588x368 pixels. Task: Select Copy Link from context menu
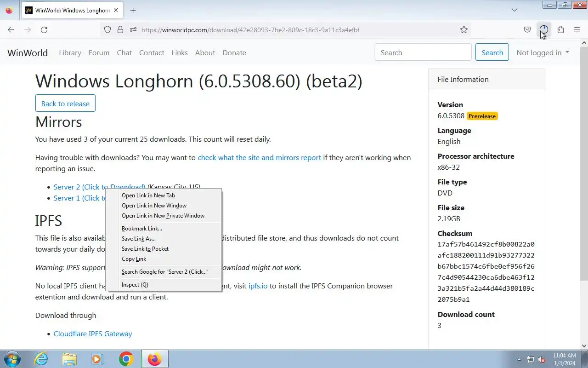[163, 259]
